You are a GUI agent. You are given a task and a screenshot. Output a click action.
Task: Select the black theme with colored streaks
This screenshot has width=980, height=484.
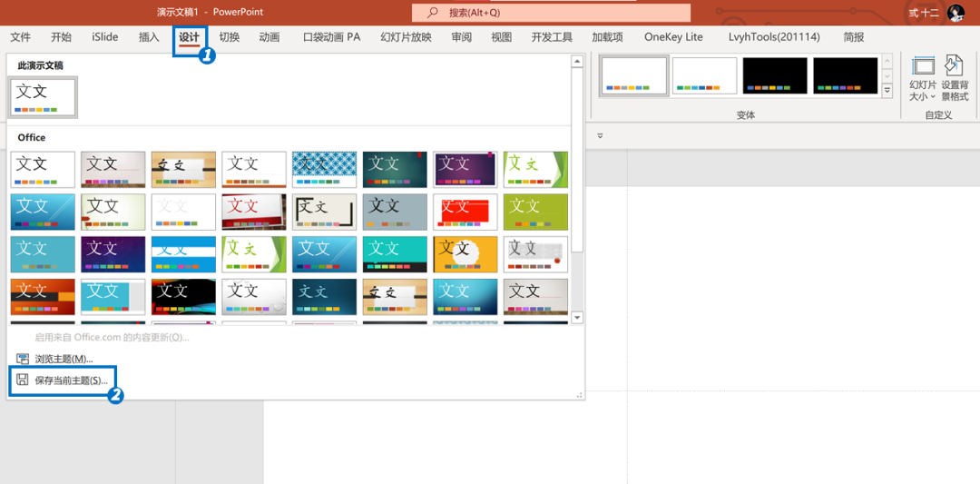click(183, 297)
